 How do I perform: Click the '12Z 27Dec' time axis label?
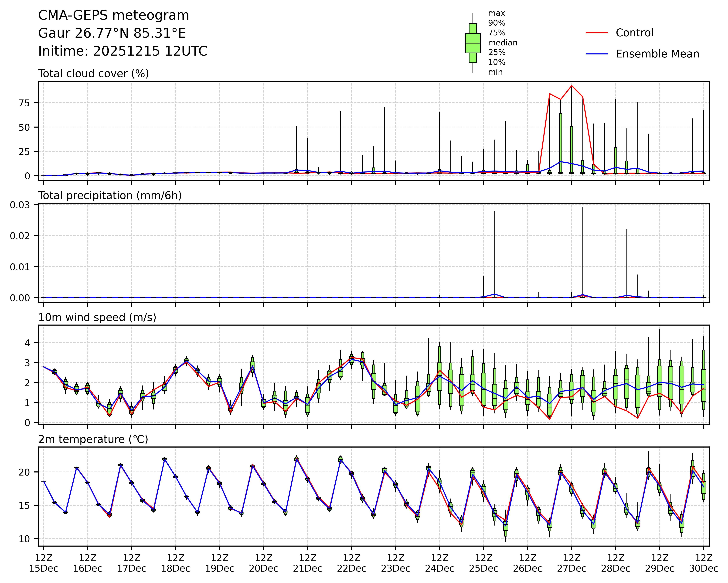[x=571, y=563]
